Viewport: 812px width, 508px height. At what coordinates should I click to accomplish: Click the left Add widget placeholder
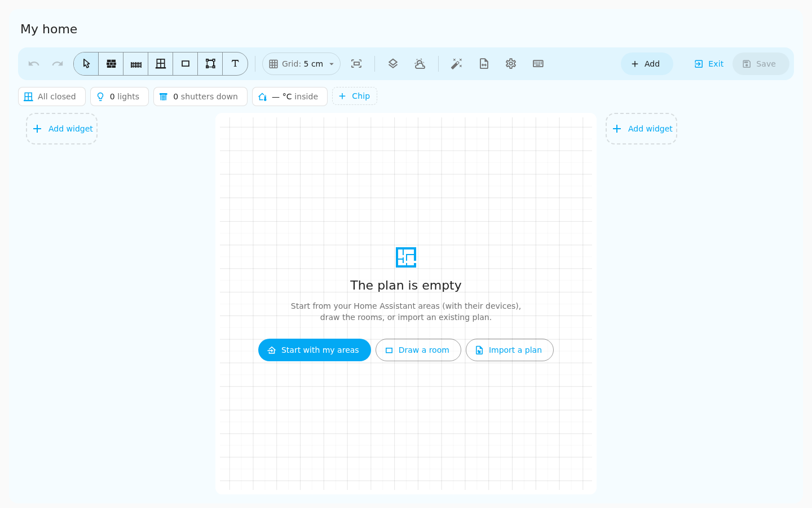tap(62, 129)
